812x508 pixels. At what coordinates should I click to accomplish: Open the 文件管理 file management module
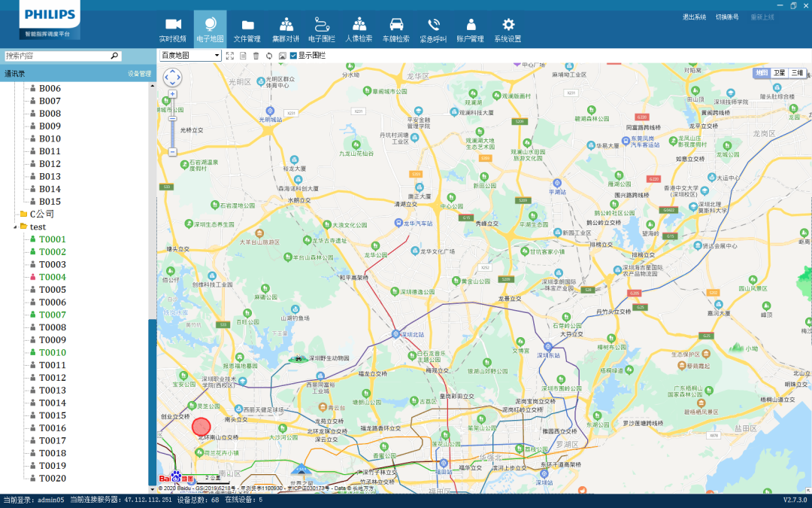click(x=247, y=30)
